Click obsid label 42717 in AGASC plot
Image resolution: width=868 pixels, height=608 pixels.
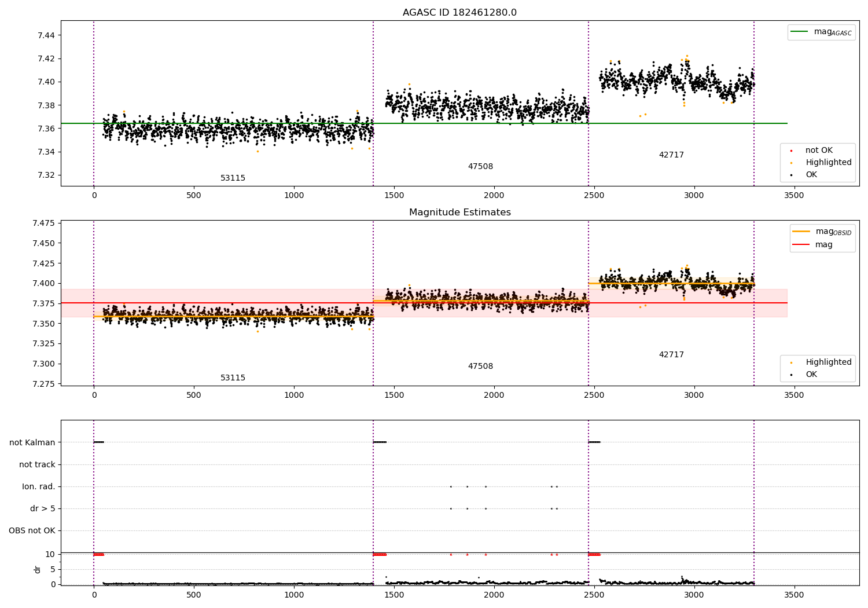[671, 155]
